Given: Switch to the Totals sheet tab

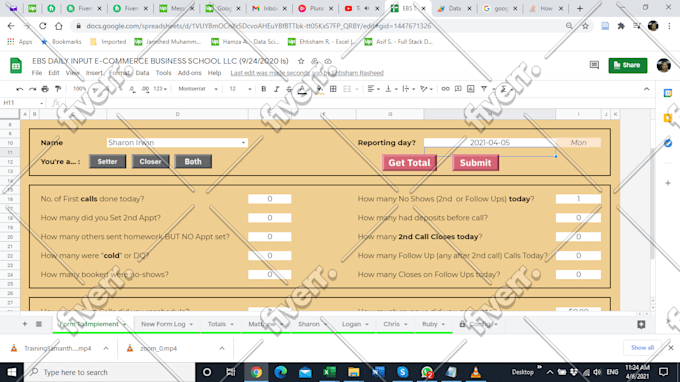Looking at the screenshot, I should [x=220, y=324].
